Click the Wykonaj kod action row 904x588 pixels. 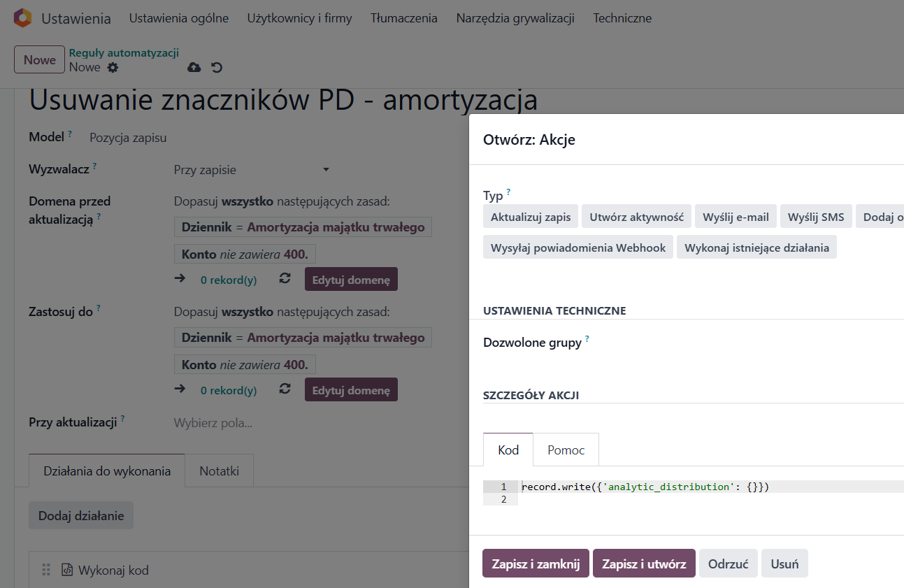[x=248, y=570]
